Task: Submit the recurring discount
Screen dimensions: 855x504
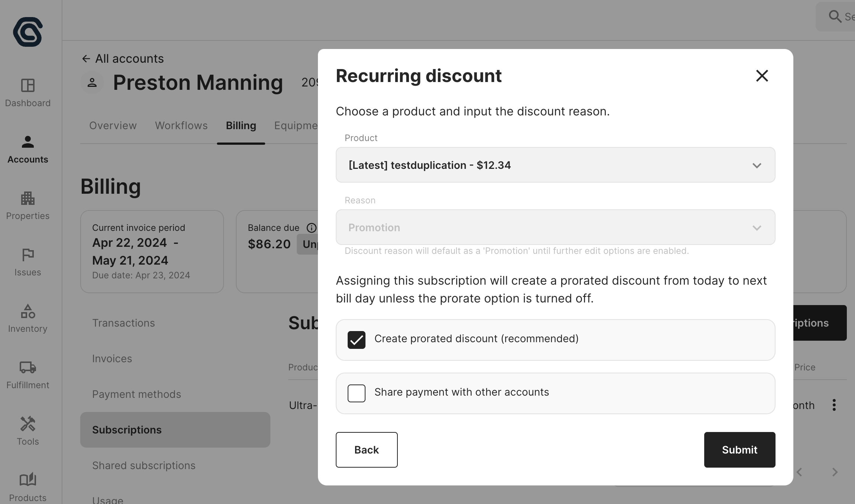Action: (739, 450)
